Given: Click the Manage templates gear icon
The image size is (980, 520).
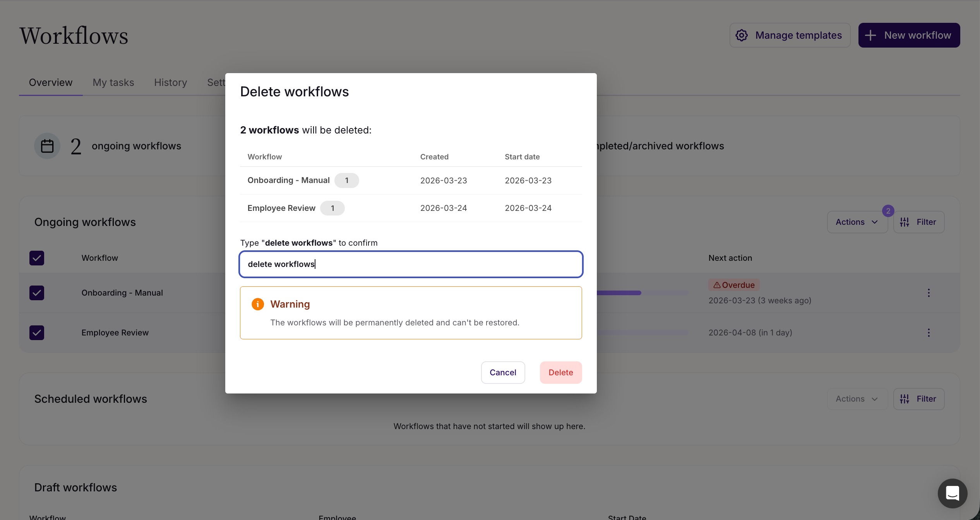Looking at the screenshot, I should point(742,35).
